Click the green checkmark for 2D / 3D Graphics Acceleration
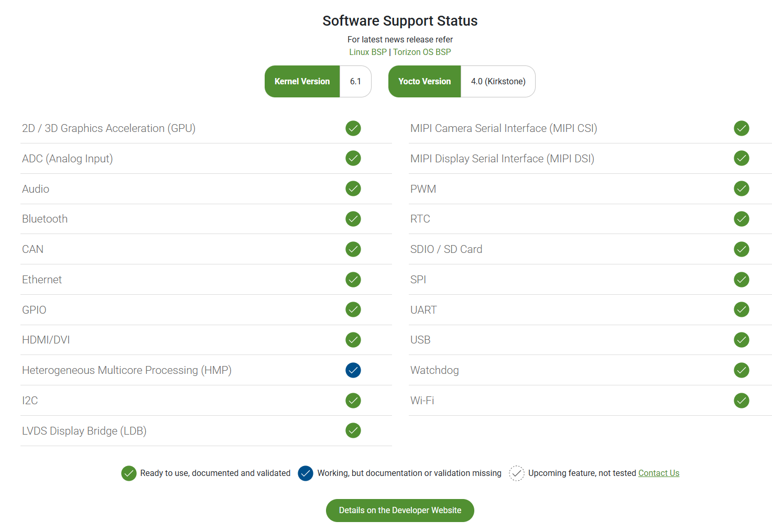Viewport: 772px width, 532px height. (x=353, y=128)
